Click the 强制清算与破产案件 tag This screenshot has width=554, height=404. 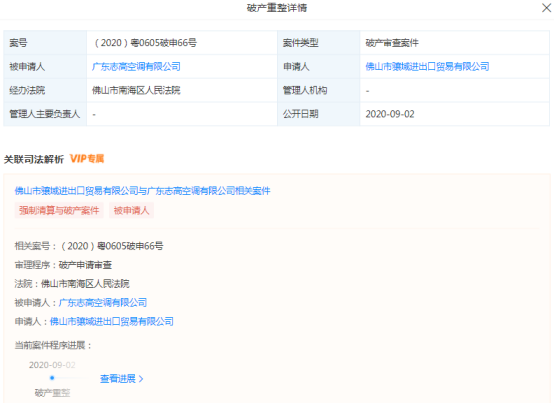point(59,211)
